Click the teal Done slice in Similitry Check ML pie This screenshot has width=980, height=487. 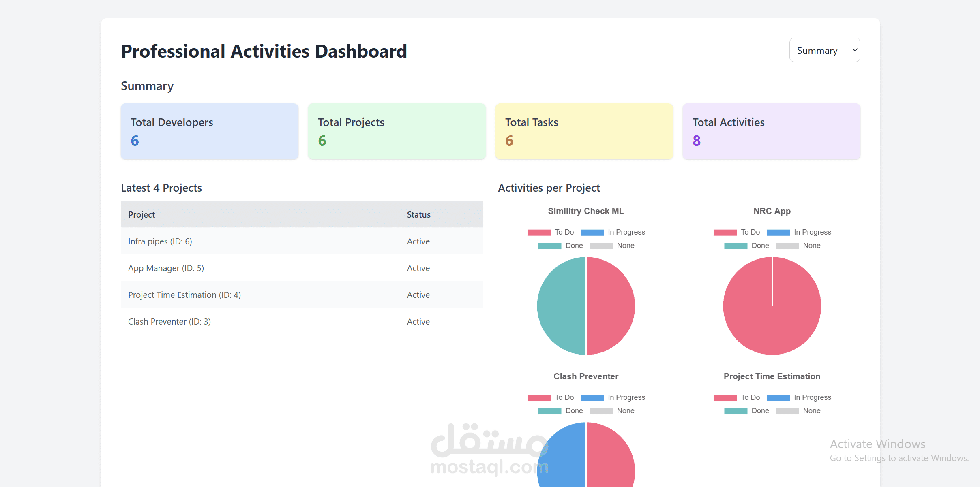click(x=562, y=306)
